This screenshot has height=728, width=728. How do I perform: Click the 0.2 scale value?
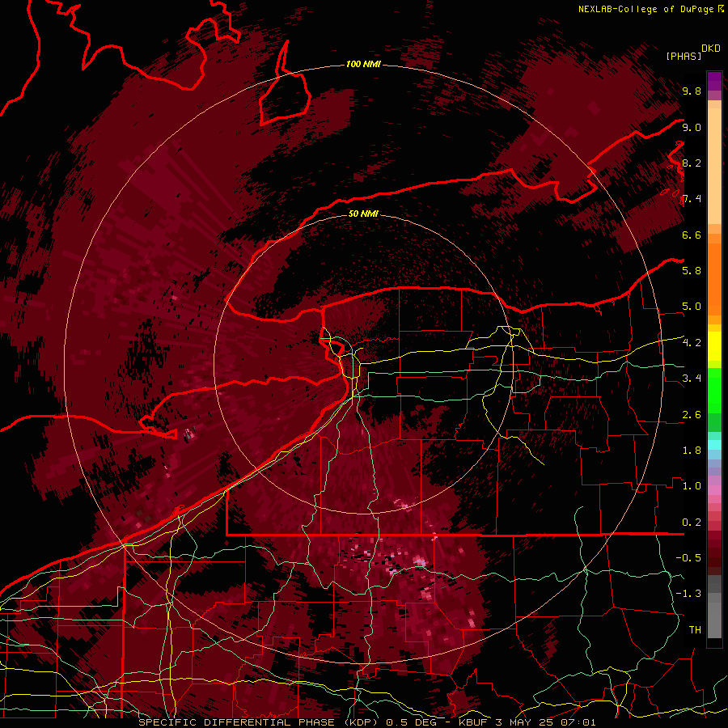[x=692, y=523]
